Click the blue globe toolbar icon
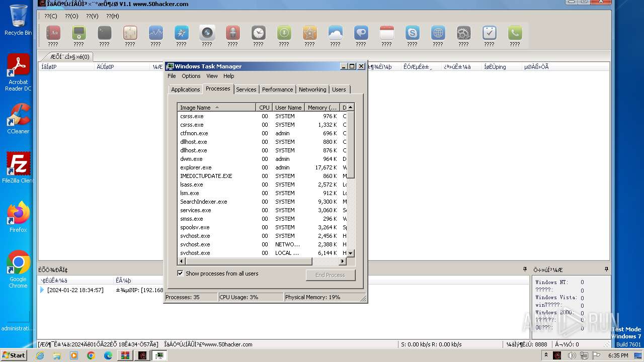Screen dimensions: 644x362 click(438, 33)
